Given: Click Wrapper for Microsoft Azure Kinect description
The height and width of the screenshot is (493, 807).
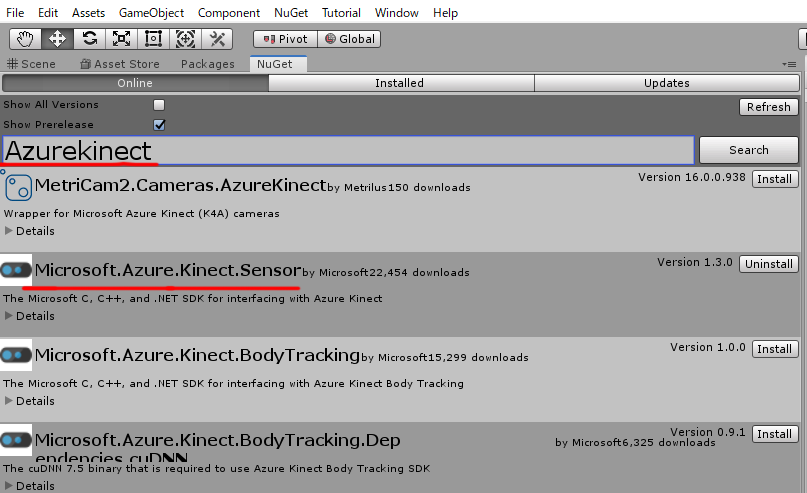Looking at the screenshot, I should click(142, 214).
